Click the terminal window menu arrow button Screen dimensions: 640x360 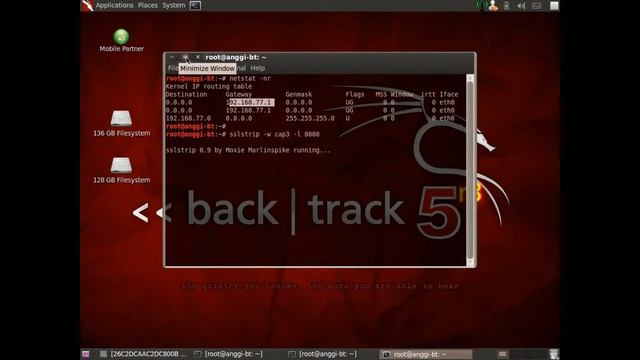pyautogui.click(x=172, y=58)
